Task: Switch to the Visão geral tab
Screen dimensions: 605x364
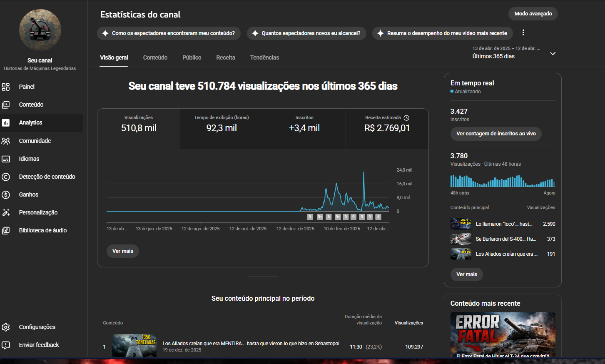Action: (114, 57)
